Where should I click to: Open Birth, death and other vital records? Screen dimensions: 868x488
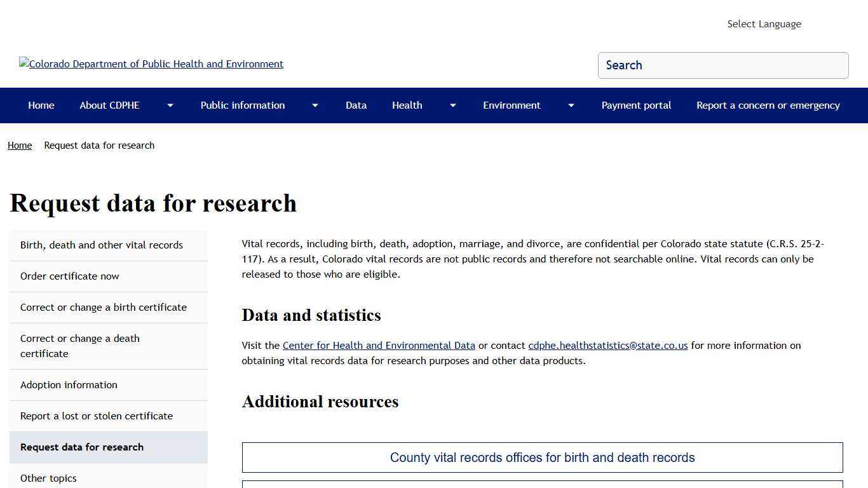click(x=101, y=245)
